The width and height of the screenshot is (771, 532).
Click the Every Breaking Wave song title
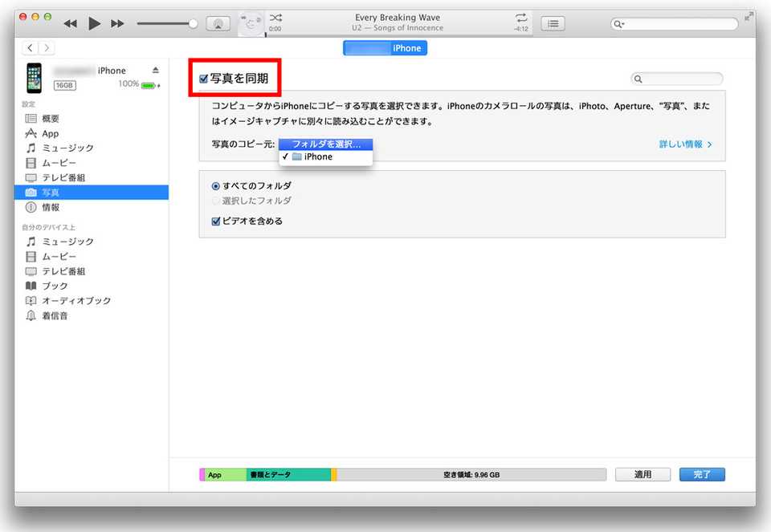(x=398, y=17)
